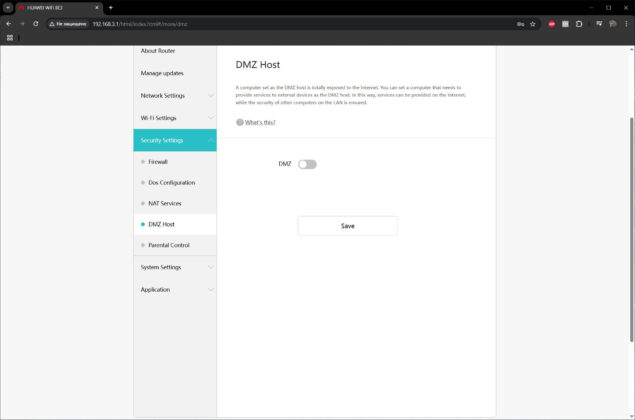Screen dimensions: 635x420
Task: Click the browser back arrow
Action: tap(9, 24)
